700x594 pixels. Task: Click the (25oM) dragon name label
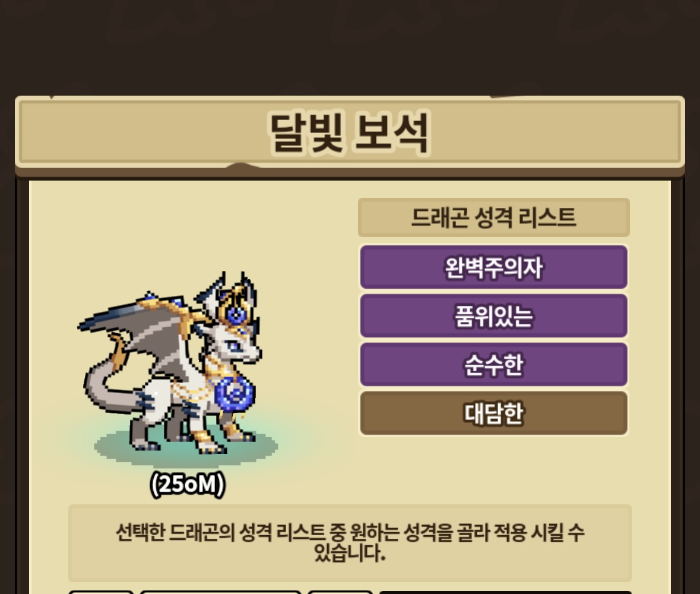[x=188, y=484]
